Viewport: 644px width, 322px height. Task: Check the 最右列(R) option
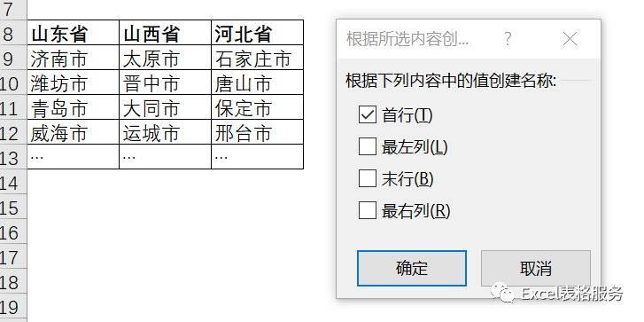coord(368,211)
